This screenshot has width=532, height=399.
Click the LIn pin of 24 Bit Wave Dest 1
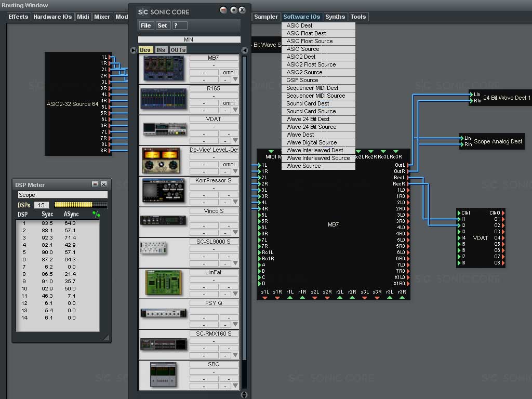point(472,95)
